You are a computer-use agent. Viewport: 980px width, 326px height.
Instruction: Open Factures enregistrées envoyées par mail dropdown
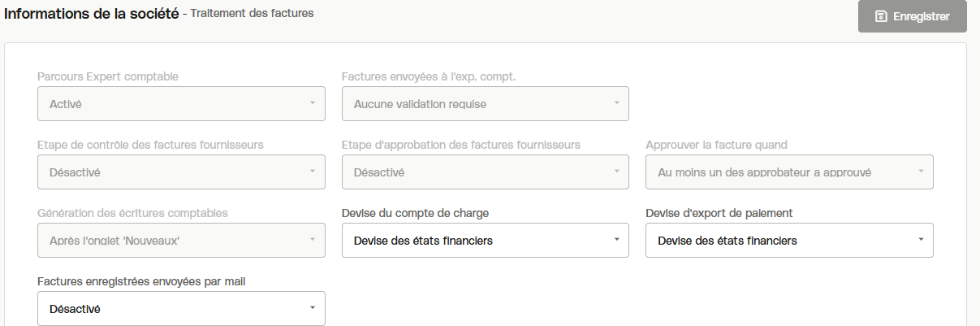click(x=181, y=309)
